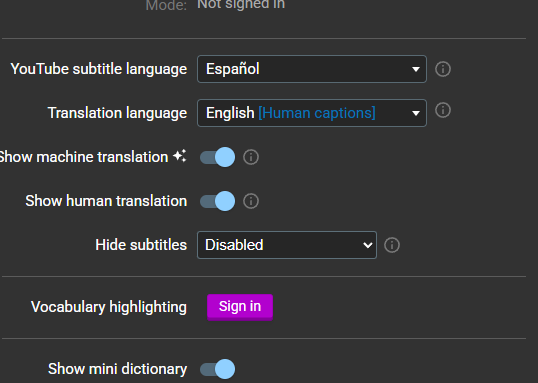The image size is (538, 383).
Task: Click the Hide subtitles label
Action: (141, 245)
